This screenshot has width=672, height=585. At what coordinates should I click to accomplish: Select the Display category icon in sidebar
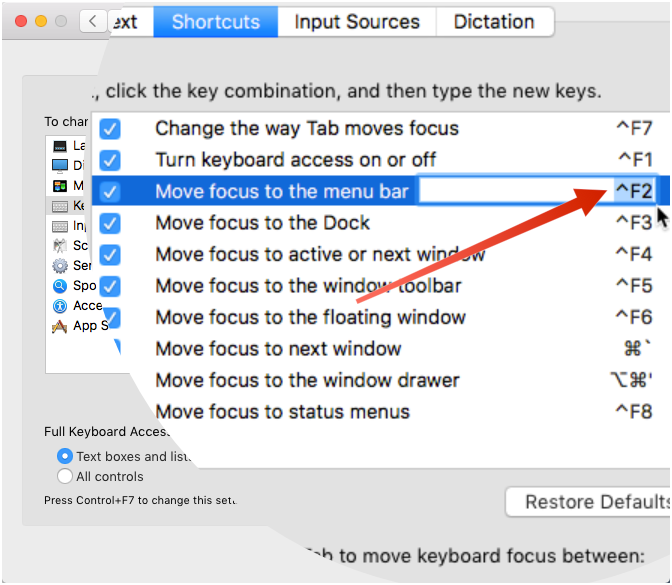pos(60,166)
